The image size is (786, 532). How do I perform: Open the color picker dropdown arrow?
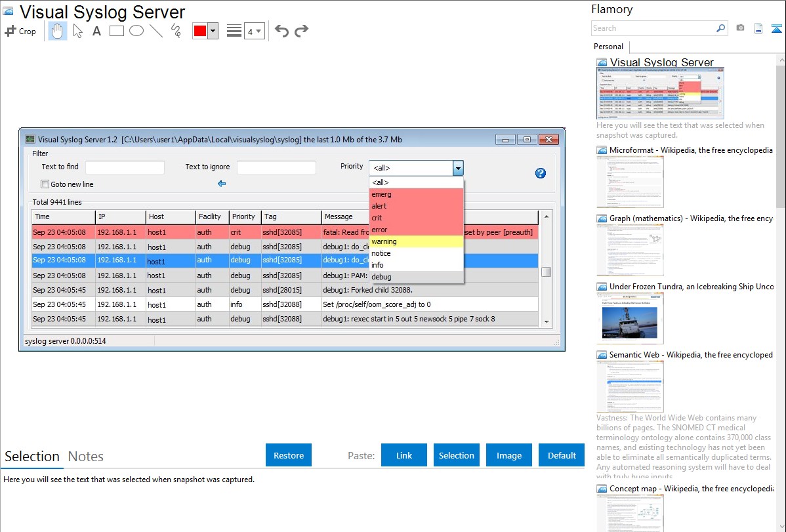click(x=213, y=31)
